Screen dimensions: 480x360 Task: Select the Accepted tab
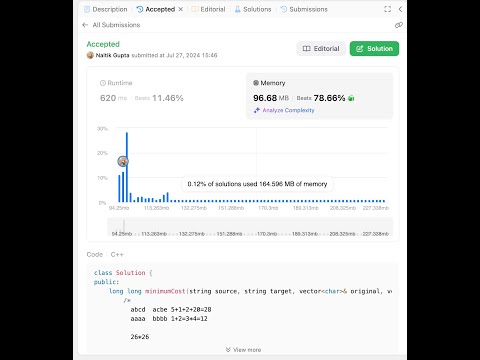tap(156, 9)
